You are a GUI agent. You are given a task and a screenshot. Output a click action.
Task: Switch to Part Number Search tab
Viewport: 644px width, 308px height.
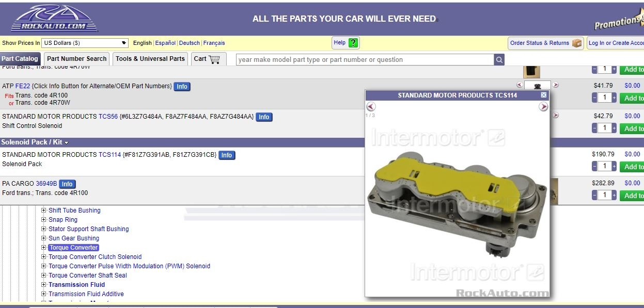tap(76, 59)
